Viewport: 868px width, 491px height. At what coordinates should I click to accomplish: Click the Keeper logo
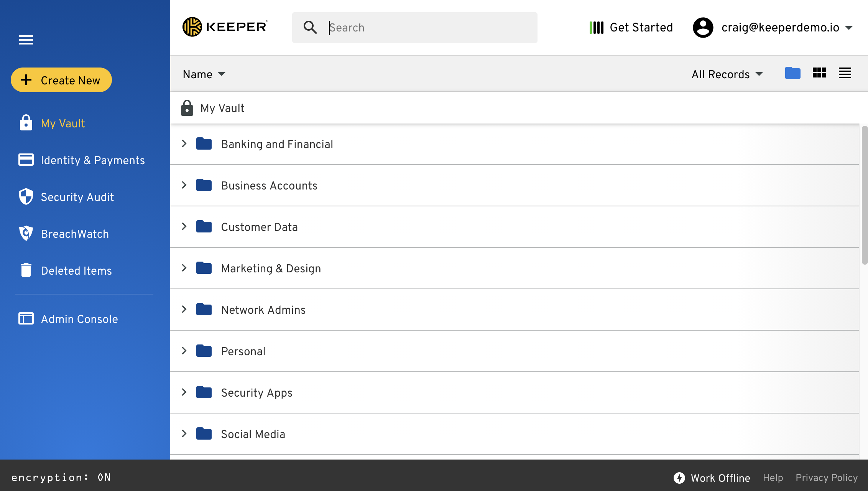point(225,27)
